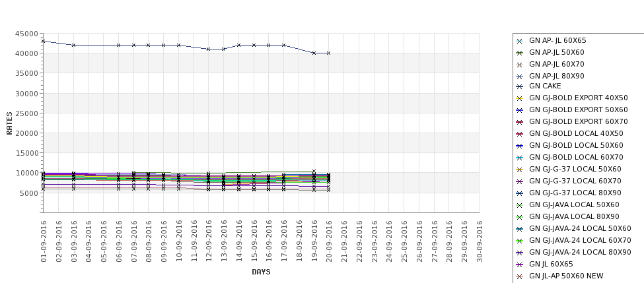Select legend label GN GJ-BOLD EXPORT 60X70
This screenshot has height=283, width=644.
point(579,122)
